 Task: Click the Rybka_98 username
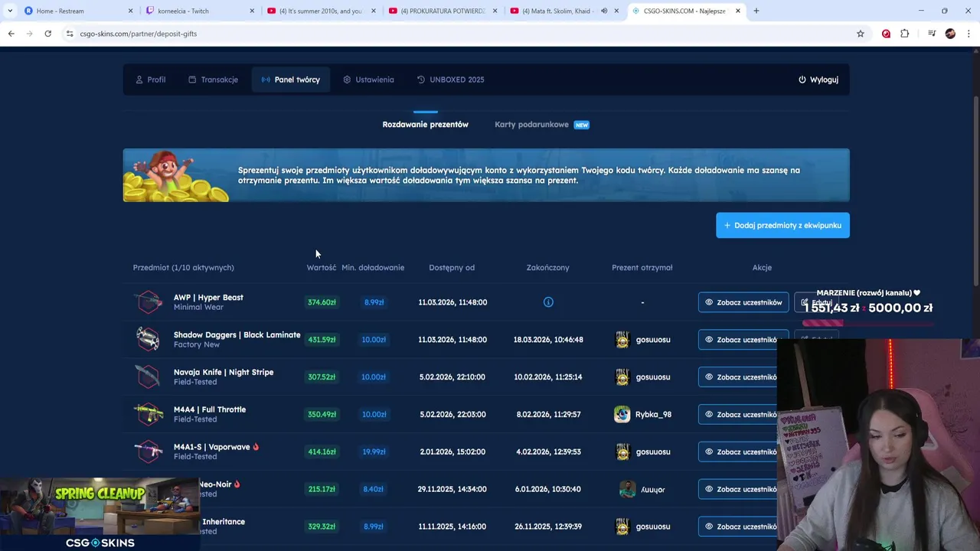(653, 415)
